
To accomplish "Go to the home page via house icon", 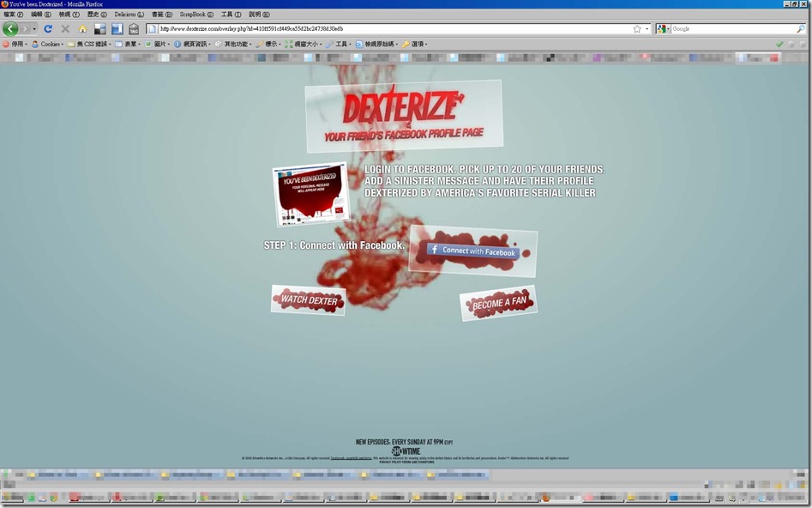I will 83,28.
